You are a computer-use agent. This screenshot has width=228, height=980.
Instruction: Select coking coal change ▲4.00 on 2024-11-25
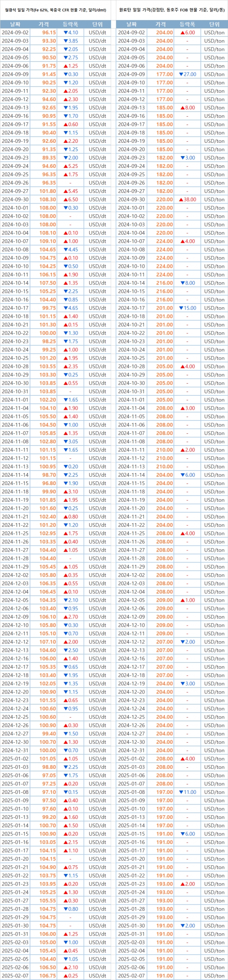[x=187, y=534]
